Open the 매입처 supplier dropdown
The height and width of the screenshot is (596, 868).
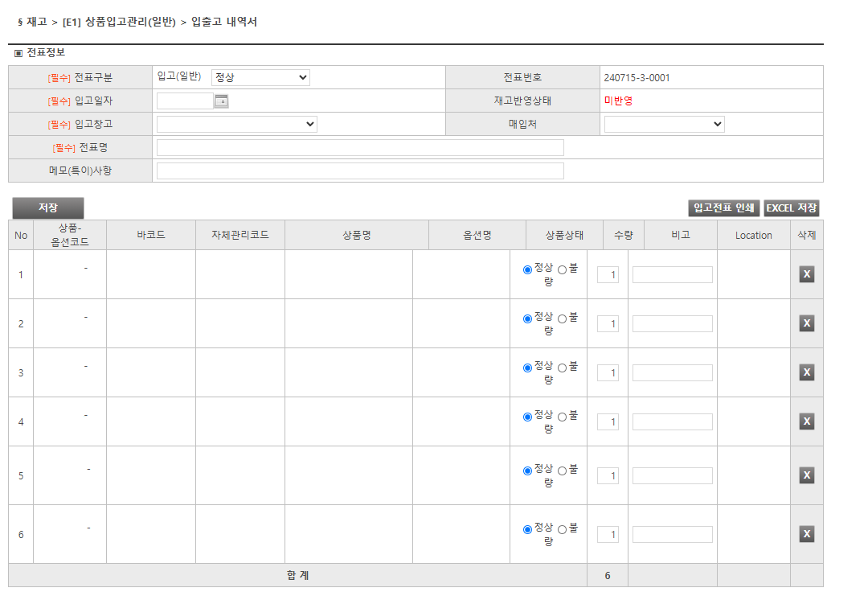[664, 124]
